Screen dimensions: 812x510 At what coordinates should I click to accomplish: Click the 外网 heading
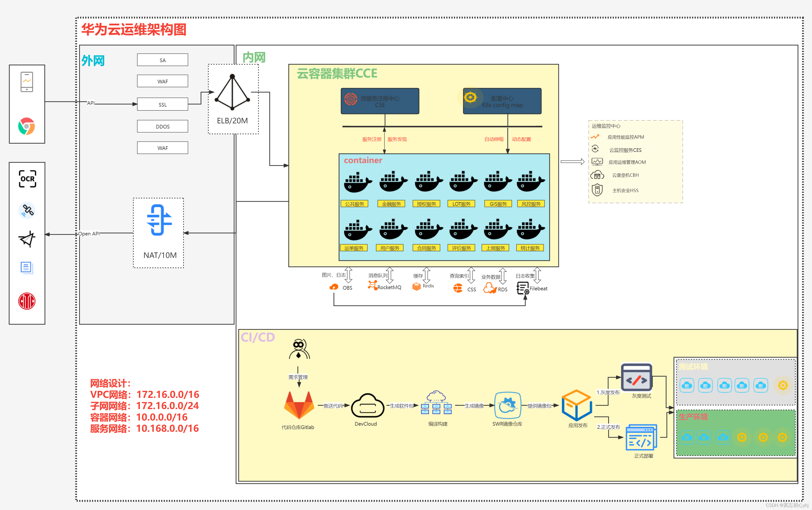(x=93, y=61)
